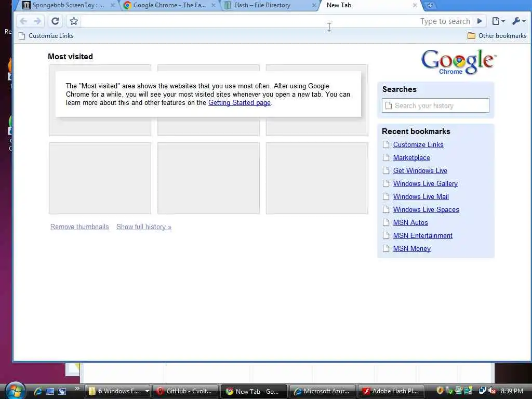The height and width of the screenshot is (399, 532).
Task: Switch to Adobe Flash Player taskbar button
Action: click(391, 391)
